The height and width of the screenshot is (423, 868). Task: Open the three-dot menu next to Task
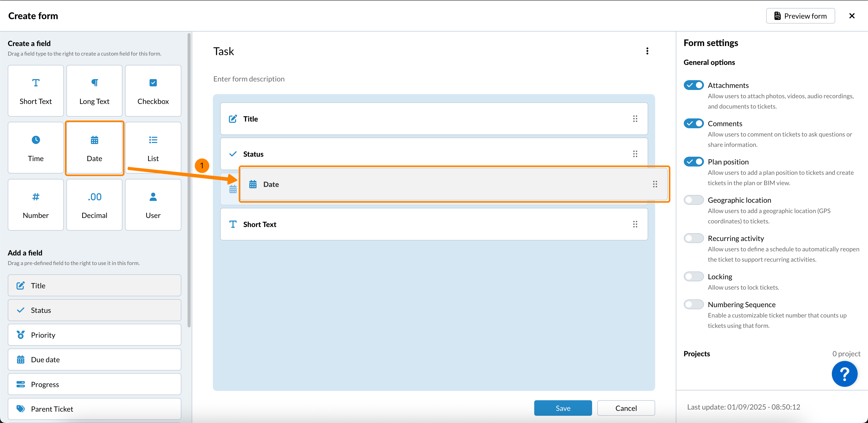(647, 51)
